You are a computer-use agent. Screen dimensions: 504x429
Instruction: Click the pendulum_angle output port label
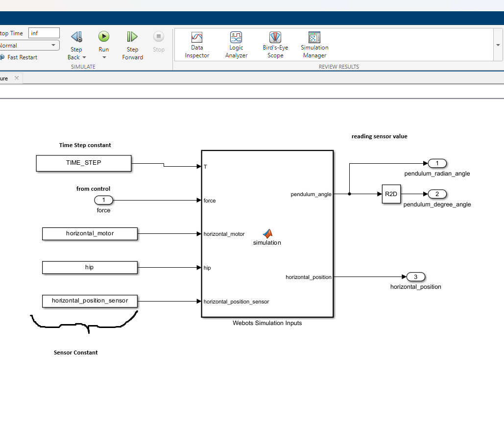pyautogui.click(x=311, y=194)
